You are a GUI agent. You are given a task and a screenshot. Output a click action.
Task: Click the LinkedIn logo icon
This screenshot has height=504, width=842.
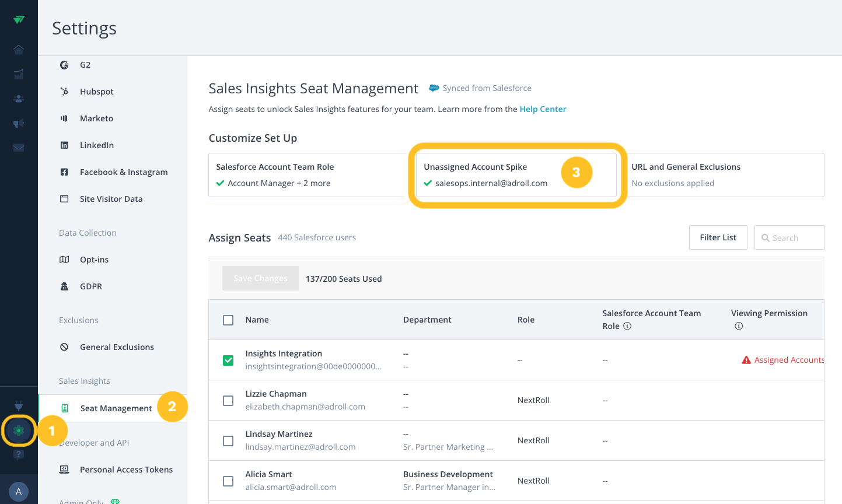point(64,145)
